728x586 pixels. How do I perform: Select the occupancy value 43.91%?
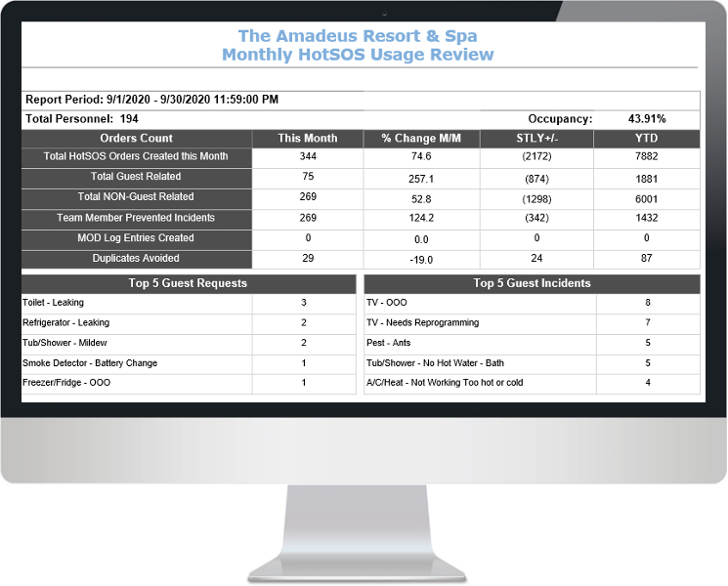coord(647,119)
